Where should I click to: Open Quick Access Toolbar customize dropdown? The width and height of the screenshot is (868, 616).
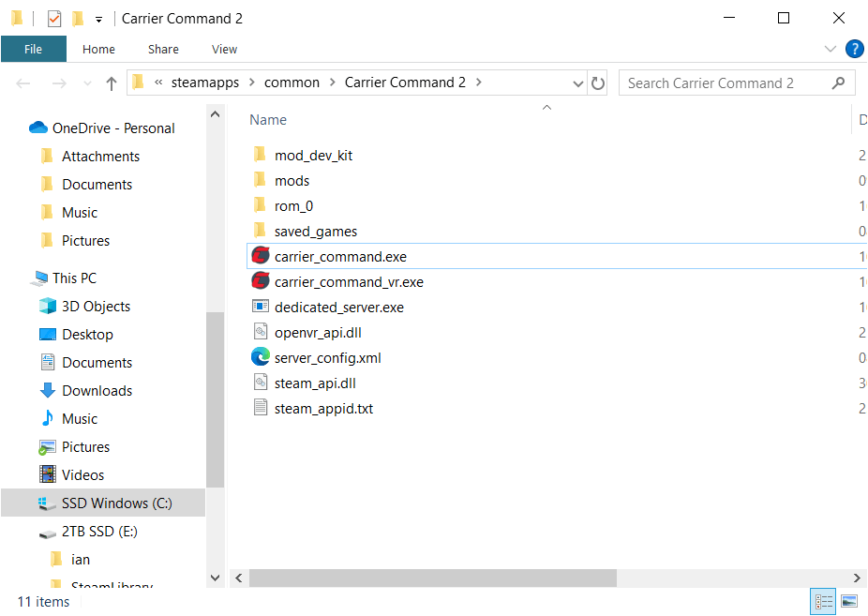(98, 19)
